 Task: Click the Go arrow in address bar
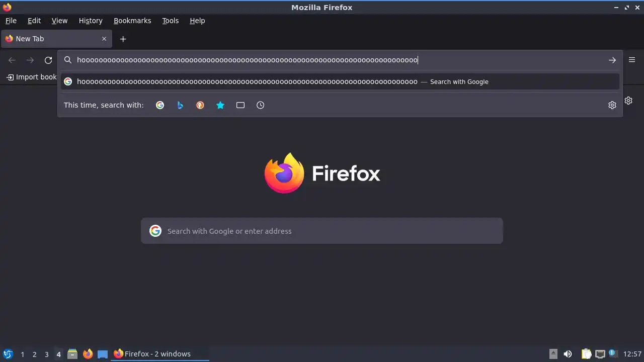pyautogui.click(x=612, y=60)
